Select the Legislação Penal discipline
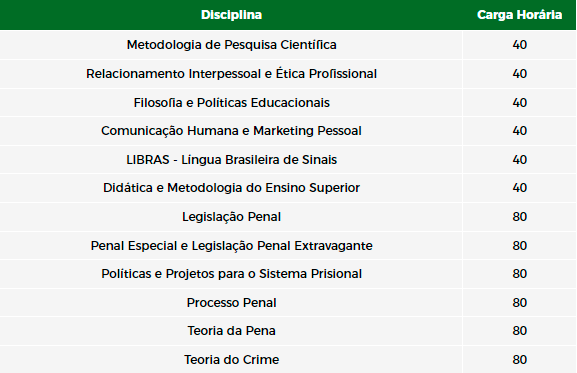 click(x=231, y=217)
